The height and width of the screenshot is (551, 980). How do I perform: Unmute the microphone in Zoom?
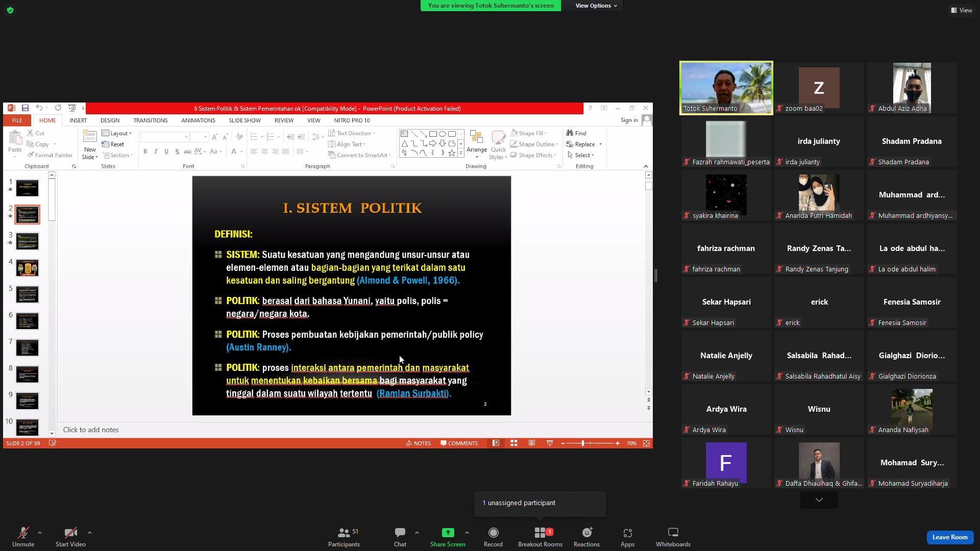(x=23, y=537)
